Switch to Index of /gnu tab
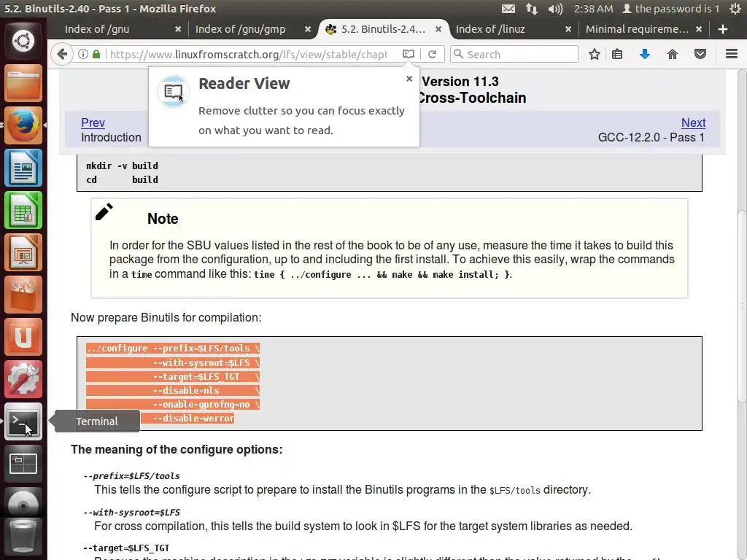 pos(97,29)
